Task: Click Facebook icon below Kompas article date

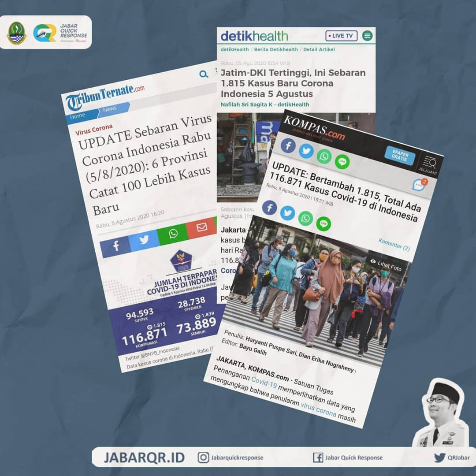Action: (x=270, y=208)
